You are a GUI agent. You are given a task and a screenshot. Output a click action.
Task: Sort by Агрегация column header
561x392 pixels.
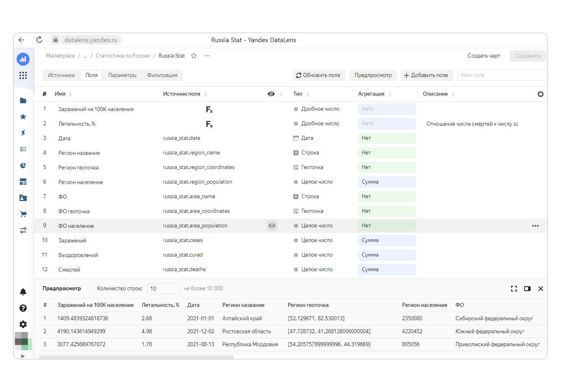(375, 94)
